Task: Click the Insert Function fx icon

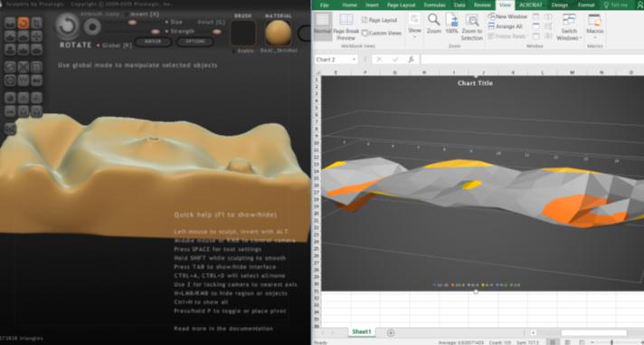Action: tap(411, 60)
